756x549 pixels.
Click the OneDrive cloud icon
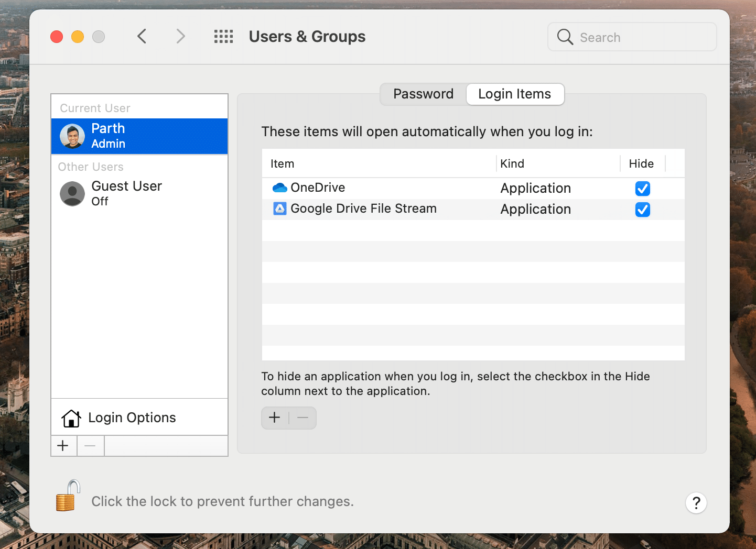click(x=280, y=188)
